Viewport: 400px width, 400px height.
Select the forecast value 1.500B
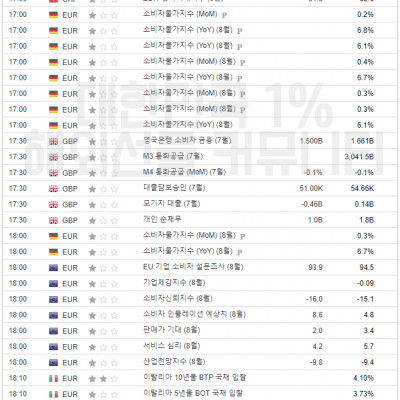pyautogui.click(x=311, y=141)
